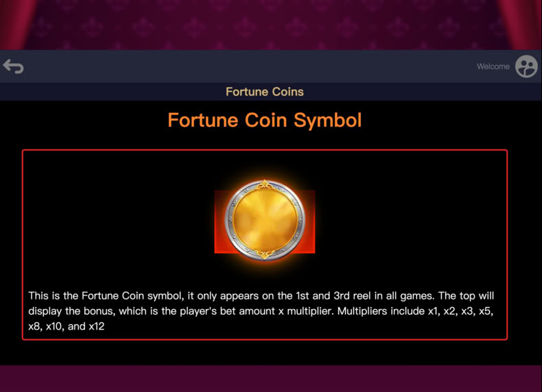Click the purple patterned backdrop at top
The height and width of the screenshot is (392, 542).
click(x=266, y=24)
